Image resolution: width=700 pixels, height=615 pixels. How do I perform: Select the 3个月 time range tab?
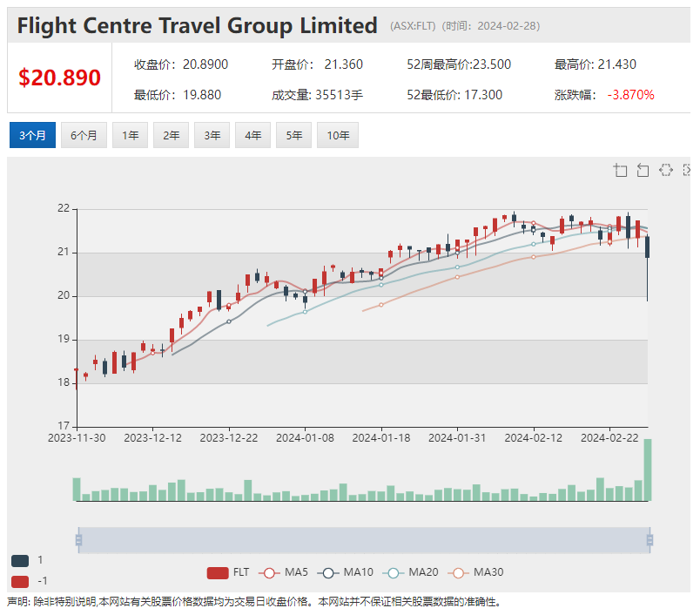tap(32, 135)
